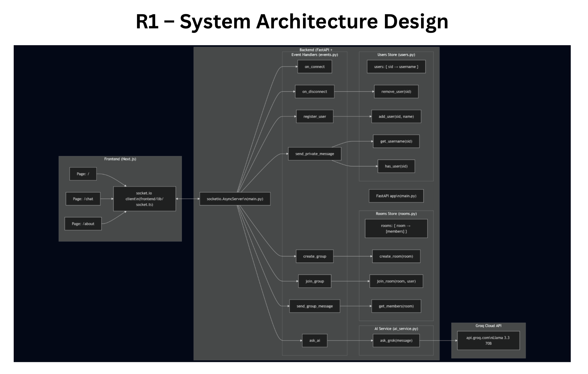The width and height of the screenshot is (588, 374).
Task: Click the Page: /chat box
Action: point(83,199)
